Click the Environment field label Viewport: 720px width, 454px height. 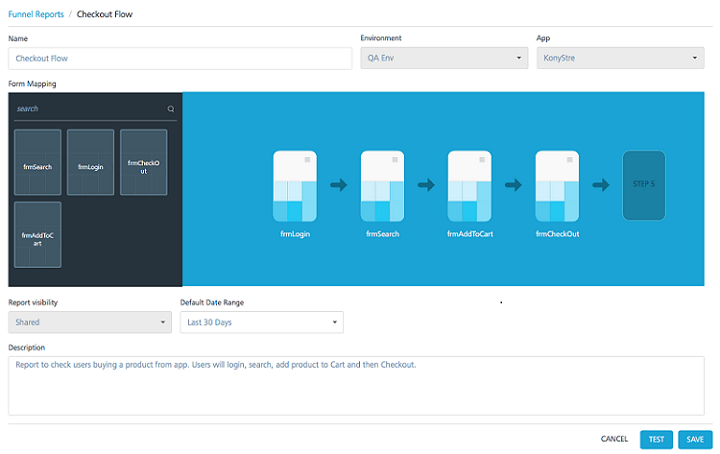[381, 38]
